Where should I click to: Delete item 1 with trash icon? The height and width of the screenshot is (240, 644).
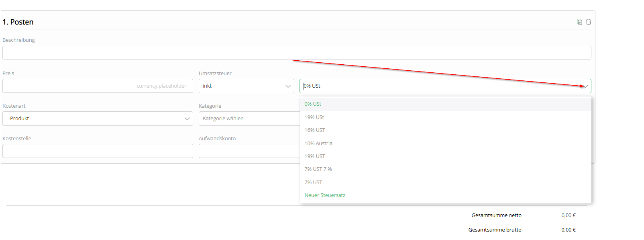tap(589, 22)
